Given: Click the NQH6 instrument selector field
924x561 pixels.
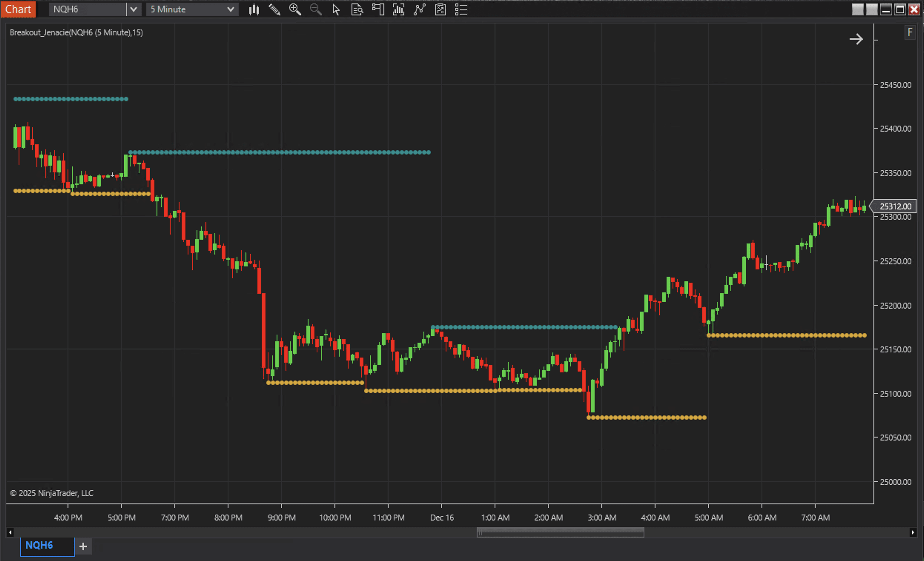Looking at the screenshot, I should tap(88, 10).
